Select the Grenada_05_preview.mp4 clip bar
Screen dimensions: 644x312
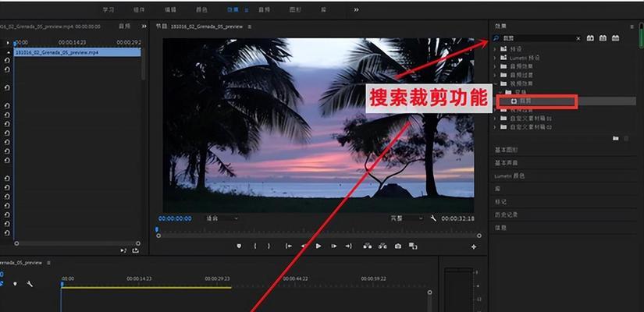(77, 52)
